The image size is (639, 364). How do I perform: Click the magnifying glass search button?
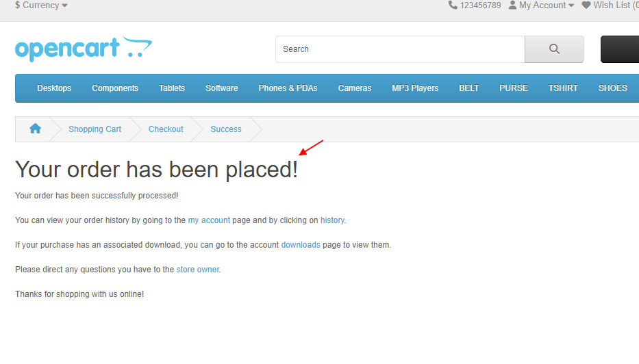pyautogui.click(x=554, y=49)
